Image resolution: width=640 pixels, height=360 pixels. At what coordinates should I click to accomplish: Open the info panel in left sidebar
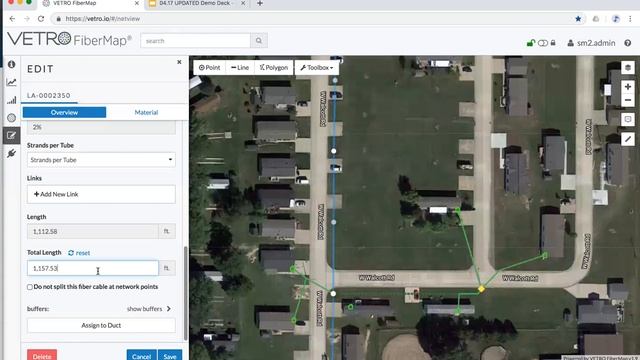click(11, 64)
